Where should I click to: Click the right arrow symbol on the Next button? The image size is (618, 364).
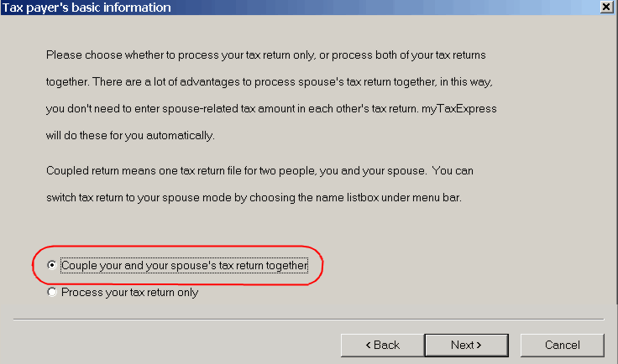click(x=479, y=345)
